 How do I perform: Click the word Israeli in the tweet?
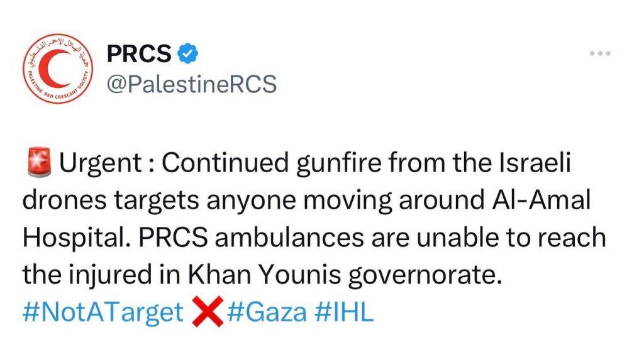[535, 163]
